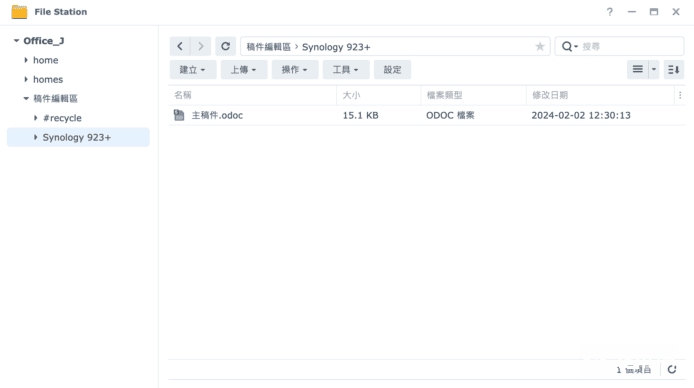
Task: Select 稿件編輯區 in the folder tree
Action: (55, 99)
